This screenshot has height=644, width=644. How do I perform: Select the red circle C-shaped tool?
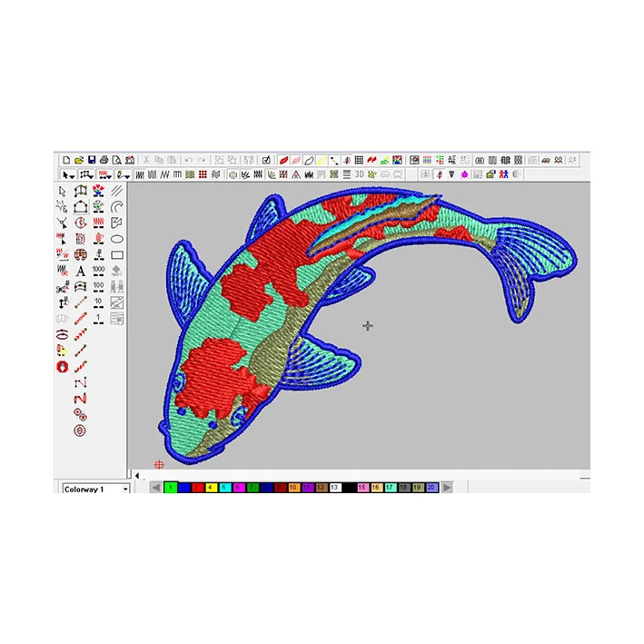81,223
